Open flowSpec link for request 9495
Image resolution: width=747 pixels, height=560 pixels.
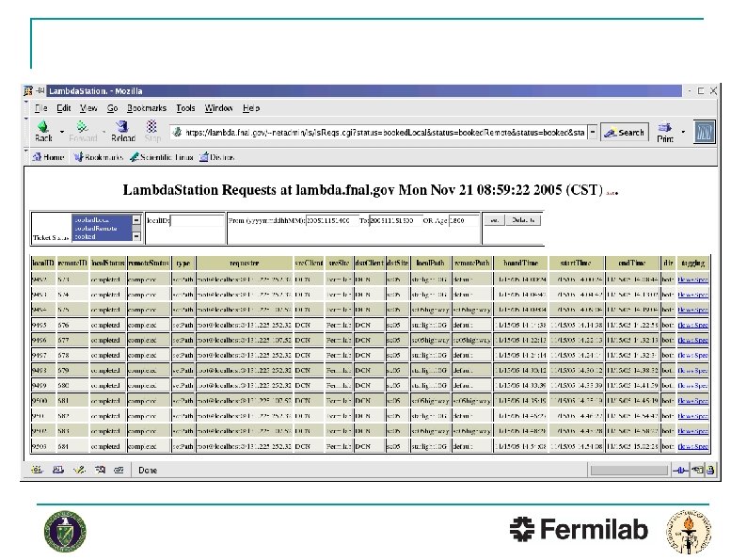[692, 325]
